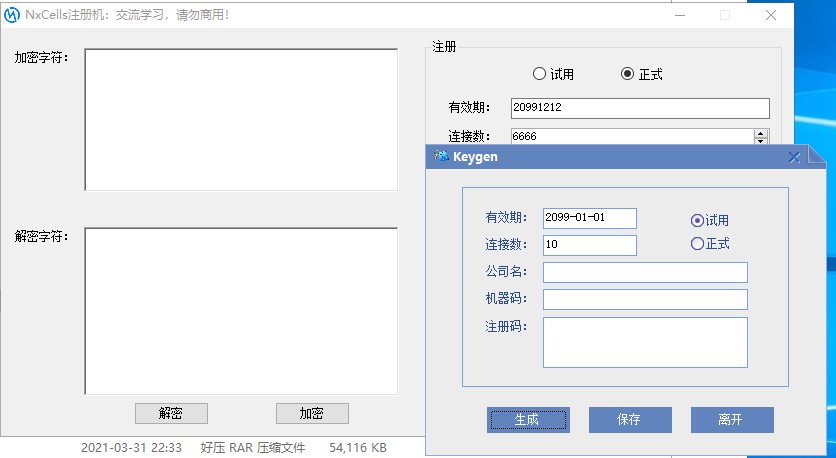
Task: Click the NxCells app icon in title bar
Action: click(x=11, y=15)
